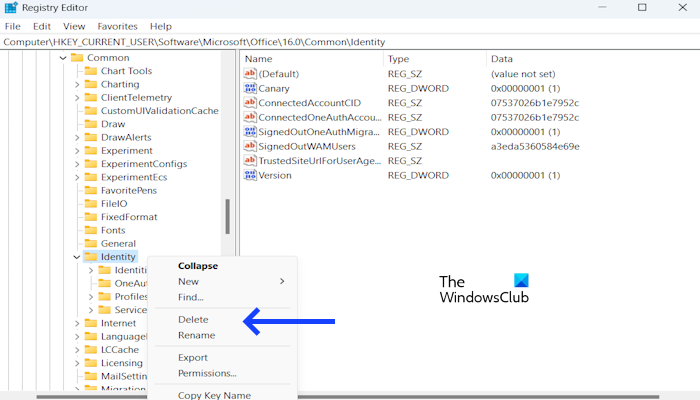The height and width of the screenshot is (400, 700).
Task: Click the Common key folder icon
Action: coord(77,58)
